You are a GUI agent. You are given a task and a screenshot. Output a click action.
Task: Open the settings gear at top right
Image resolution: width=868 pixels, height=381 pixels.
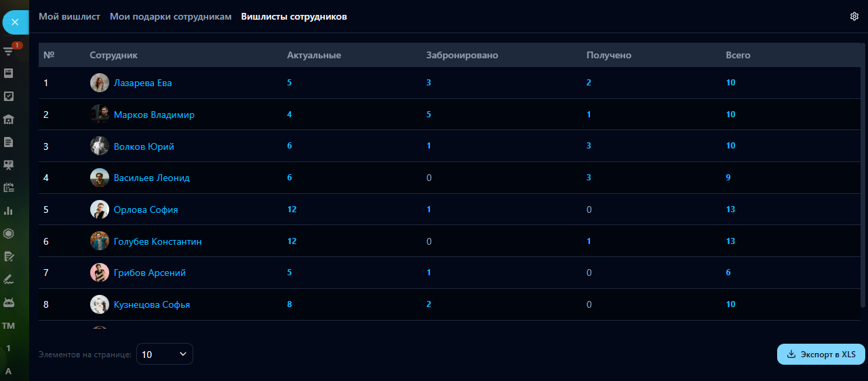pyautogui.click(x=854, y=16)
